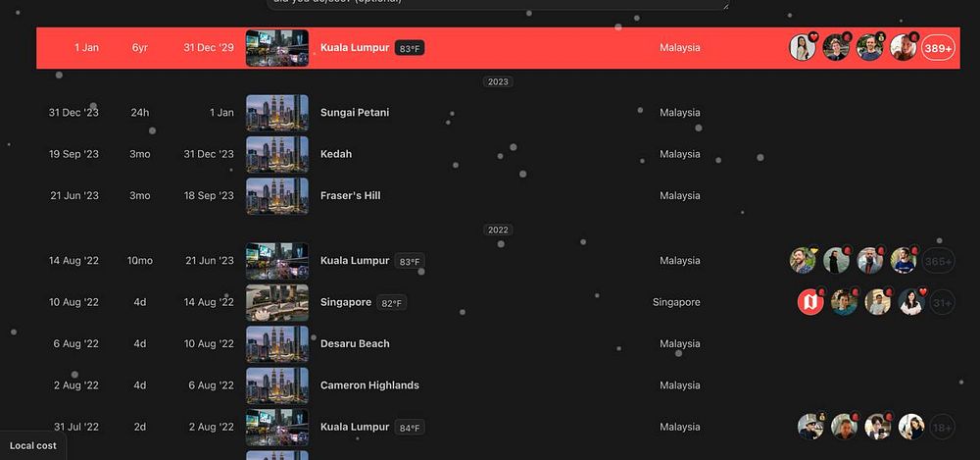Screen dimensions: 980x460
Task: Open the Kedah trip thumbnail
Action: [x=277, y=154]
